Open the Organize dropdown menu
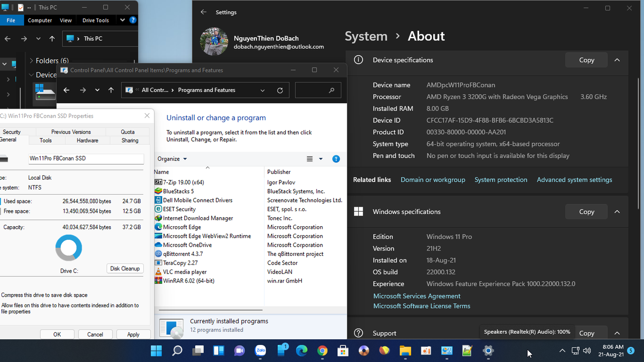 coord(172,159)
